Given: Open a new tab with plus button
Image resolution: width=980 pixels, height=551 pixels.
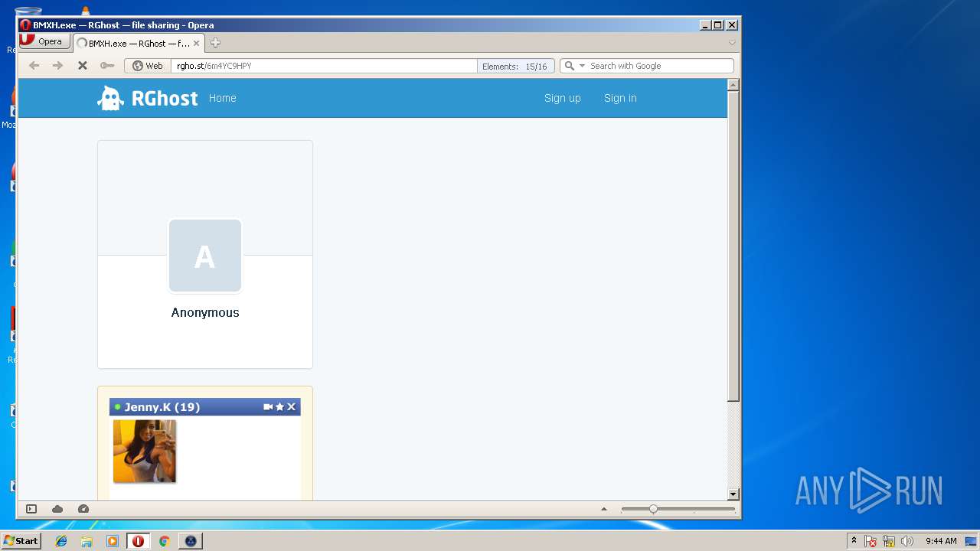Looking at the screenshot, I should pyautogui.click(x=215, y=43).
